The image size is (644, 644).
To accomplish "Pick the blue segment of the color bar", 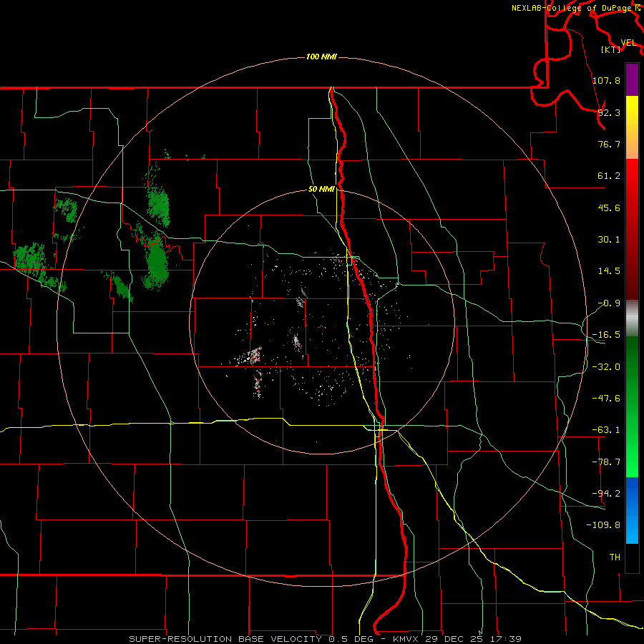I will click(x=632, y=510).
